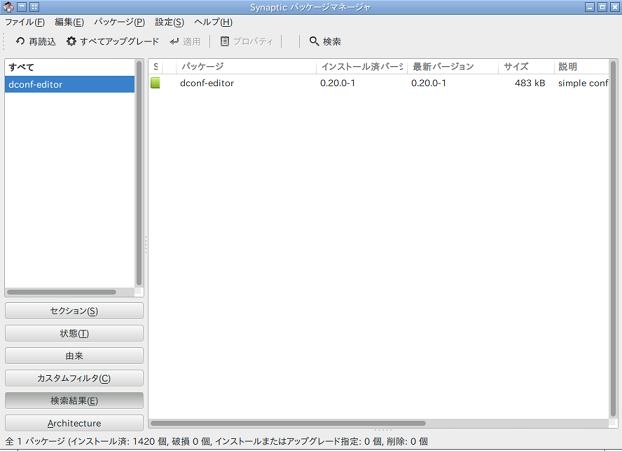Click the package list horizontal scrollbar
Image resolution: width=622 pixels, height=451 pixels.
click(x=288, y=423)
